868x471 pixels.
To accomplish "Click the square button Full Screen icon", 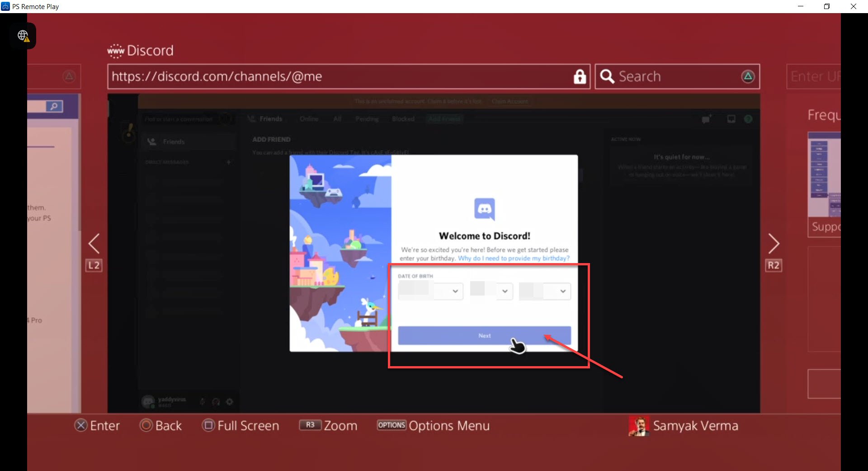I will coord(208,425).
